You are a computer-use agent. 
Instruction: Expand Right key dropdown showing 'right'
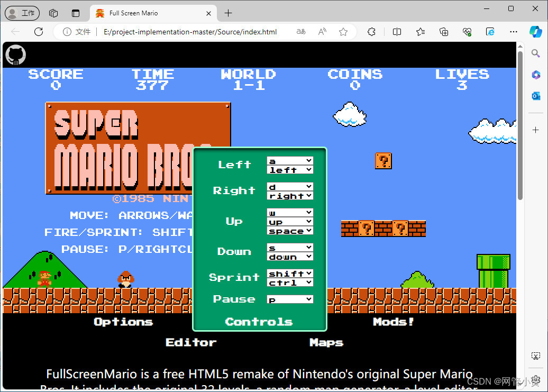(290, 196)
